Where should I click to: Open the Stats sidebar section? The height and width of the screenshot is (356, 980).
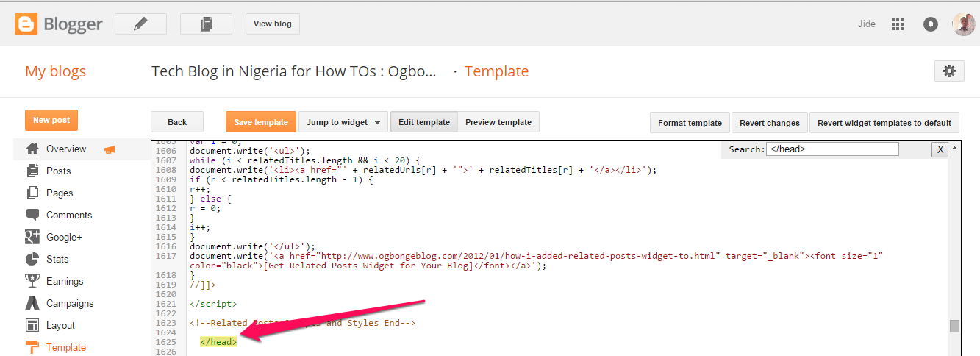click(x=57, y=259)
